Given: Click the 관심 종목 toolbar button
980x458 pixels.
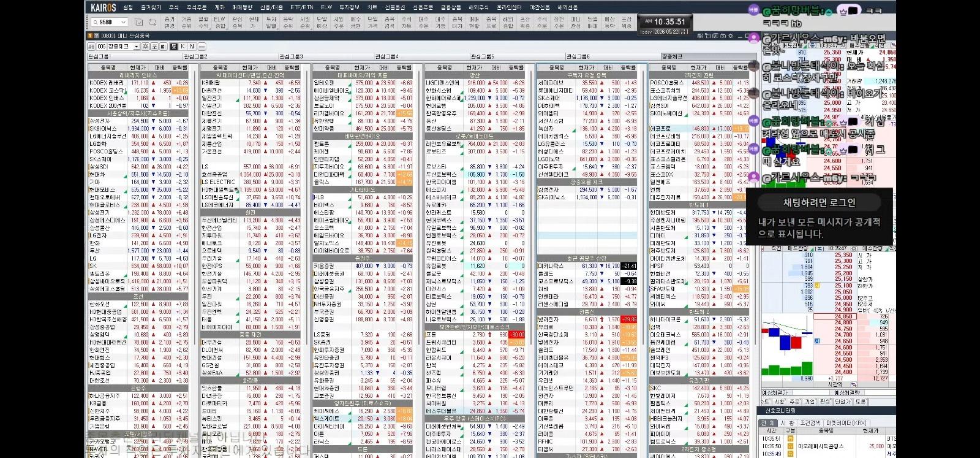Looking at the screenshot, I should [237, 23].
